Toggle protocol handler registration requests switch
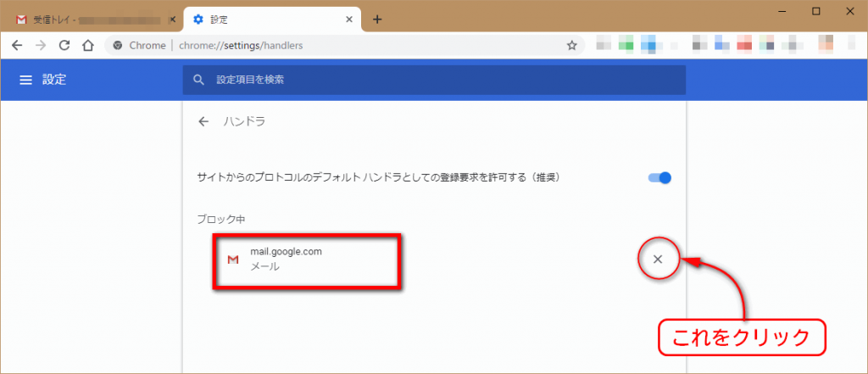 [x=659, y=178]
